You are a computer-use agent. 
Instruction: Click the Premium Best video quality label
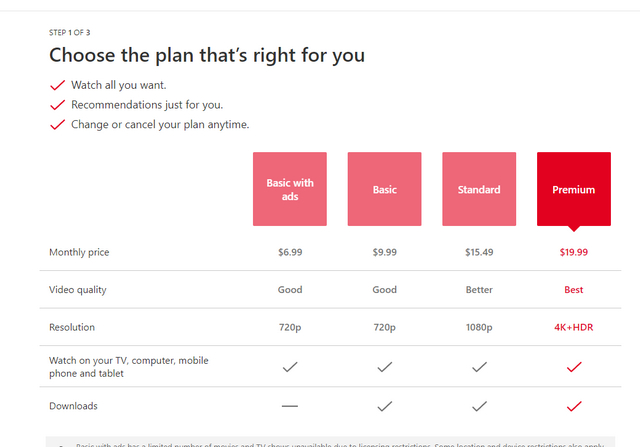point(574,290)
